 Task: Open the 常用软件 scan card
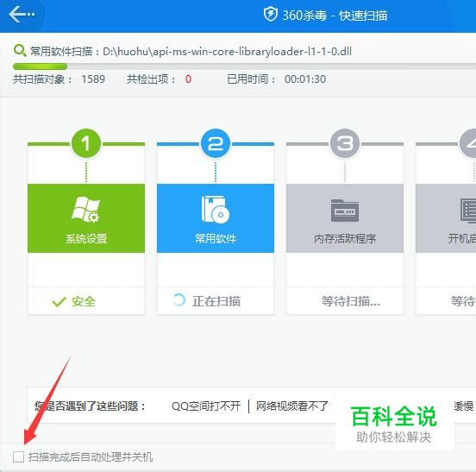[216, 218]
